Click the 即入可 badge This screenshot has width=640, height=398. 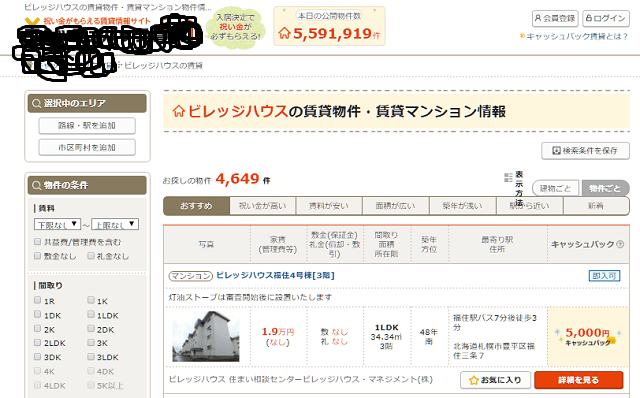604,276
